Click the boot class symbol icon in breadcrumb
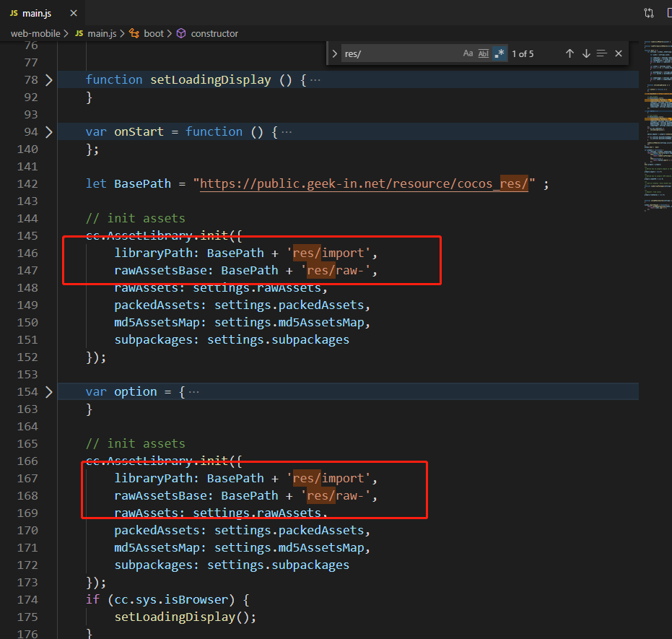Image resolution: width=672 pixels, height=639 pixels. click(x=134, y=33)
